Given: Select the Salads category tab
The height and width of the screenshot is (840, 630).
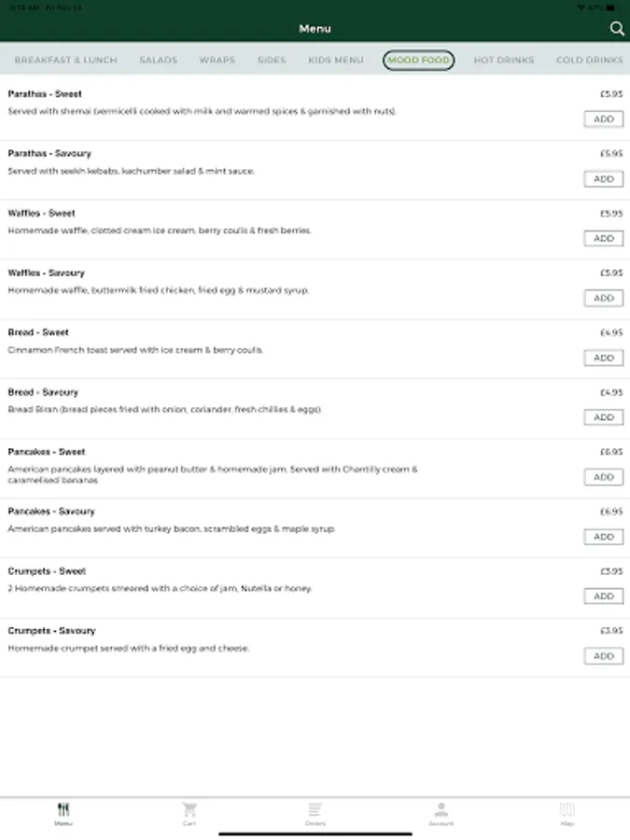Looking at the screenshot, I should [158, 60].
